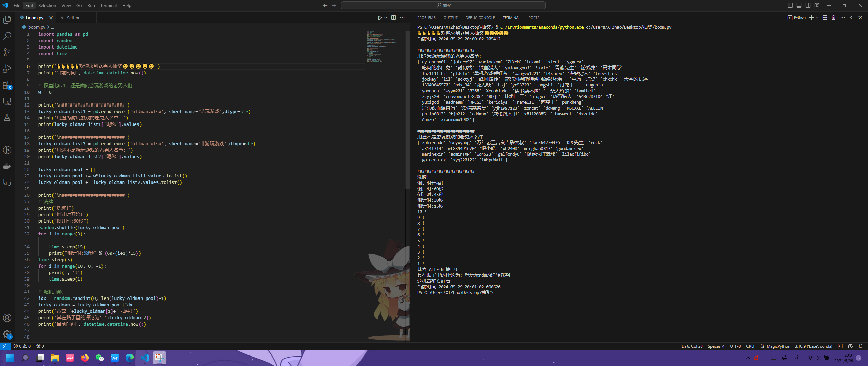This screenshot has height=366, width=868.
Task: Open File Explorer from the taskbar
Action: pyautogui.click(x=55, y=358)
